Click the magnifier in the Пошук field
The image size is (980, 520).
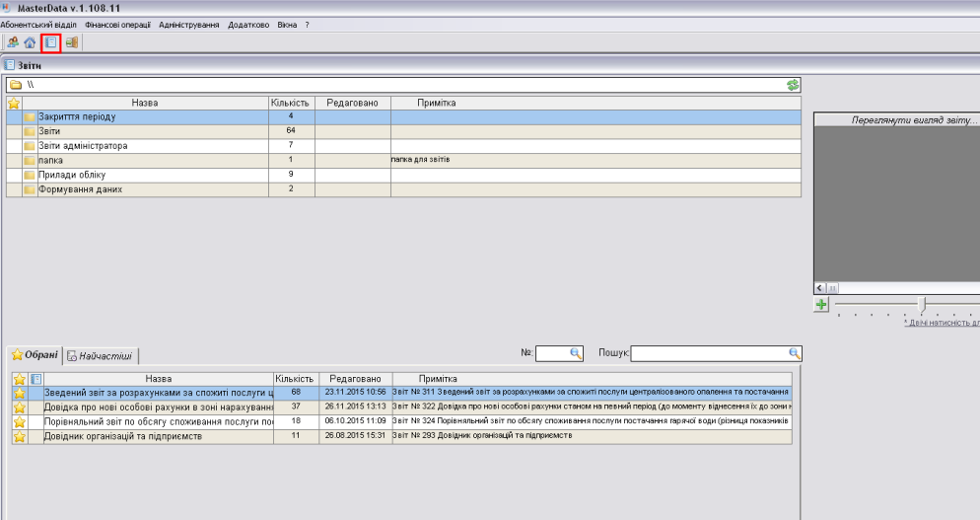point(794,353)
